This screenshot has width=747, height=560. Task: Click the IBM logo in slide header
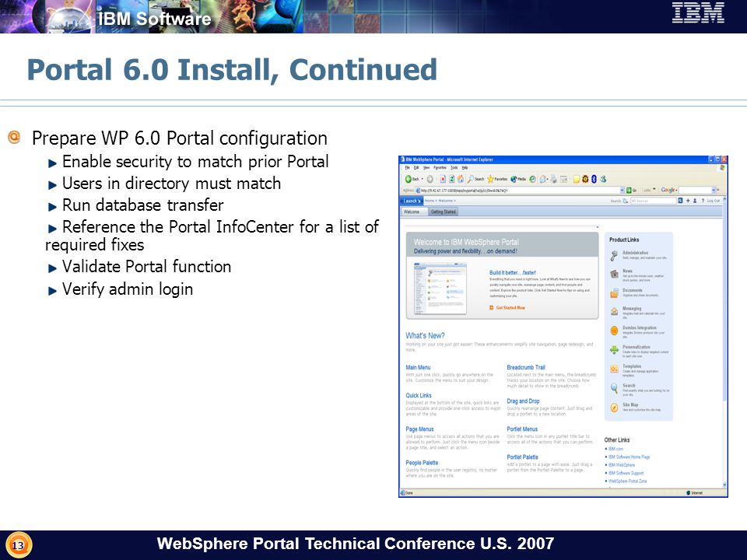pos(698,12)
